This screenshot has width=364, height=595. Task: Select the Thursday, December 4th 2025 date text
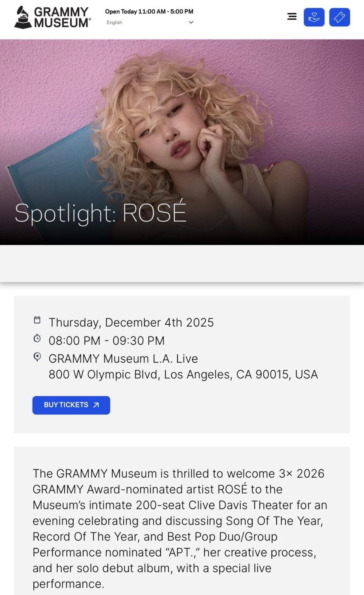(x=131, y=322)
